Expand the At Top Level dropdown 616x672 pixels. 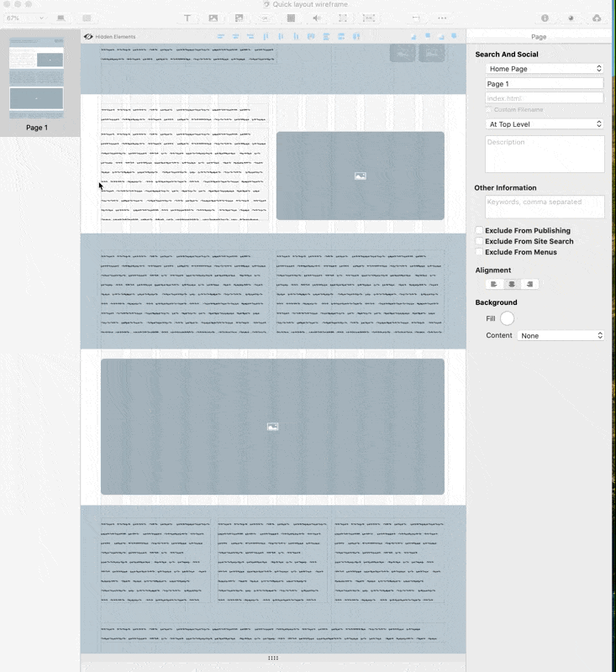point(545,124)
